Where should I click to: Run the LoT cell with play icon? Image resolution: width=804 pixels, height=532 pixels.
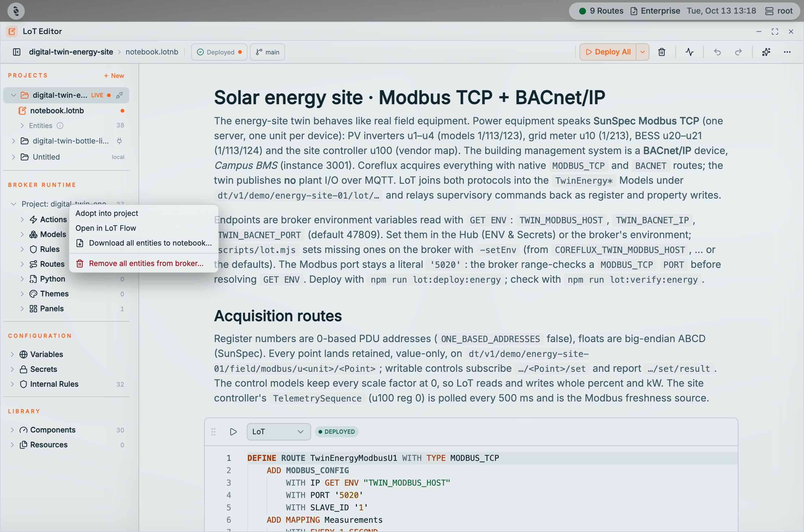[233, 431]
